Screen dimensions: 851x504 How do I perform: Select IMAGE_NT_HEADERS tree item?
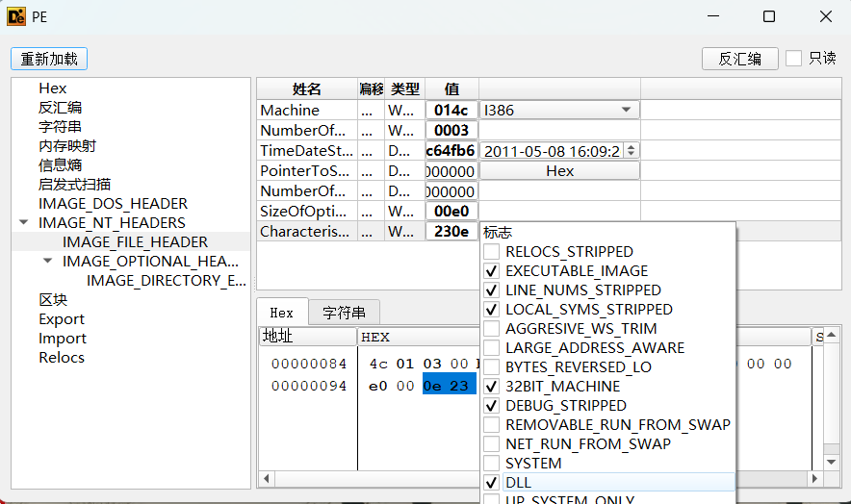click(112, 223)
